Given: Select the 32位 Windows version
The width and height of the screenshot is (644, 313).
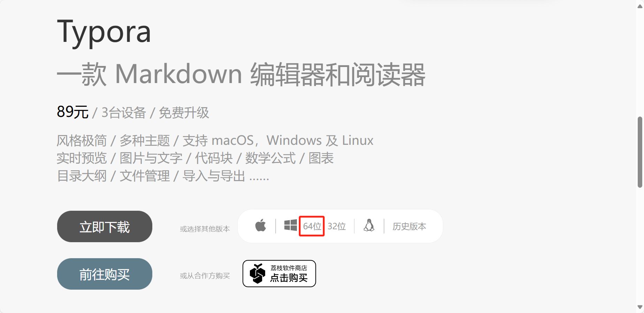Looking at the screenshot, I should (337, 226).
